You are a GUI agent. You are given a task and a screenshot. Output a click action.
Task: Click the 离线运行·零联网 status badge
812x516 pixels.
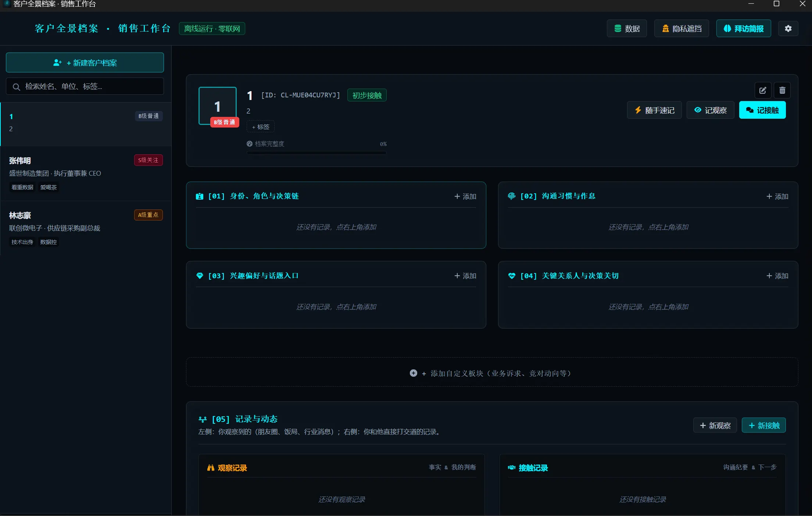coord(212,28)
